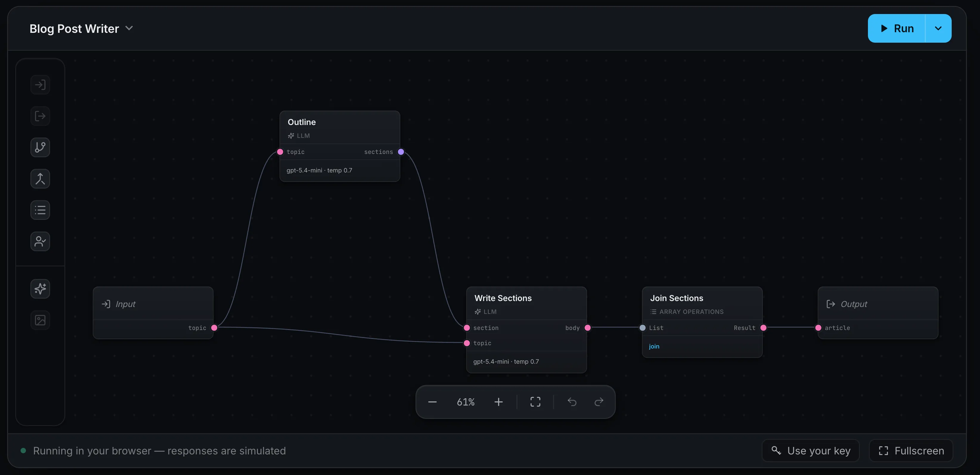Fit canvas to view icon
The image size is (980, 475).
point(535,402)
